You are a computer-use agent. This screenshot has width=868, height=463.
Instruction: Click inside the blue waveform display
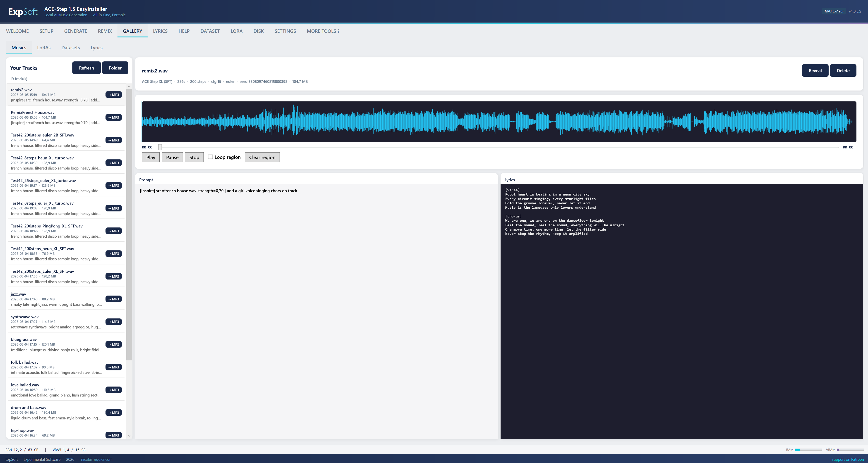(x=499, y=122)
